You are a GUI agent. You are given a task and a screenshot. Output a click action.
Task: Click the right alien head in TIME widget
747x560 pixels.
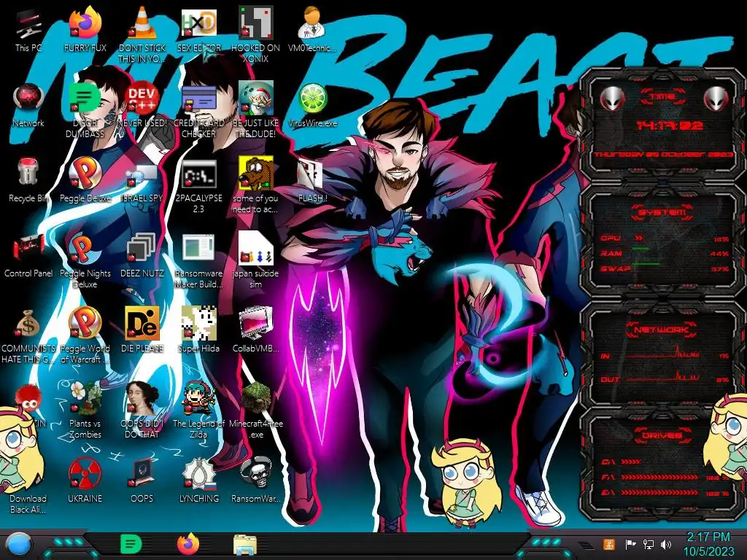pos(716,98)
